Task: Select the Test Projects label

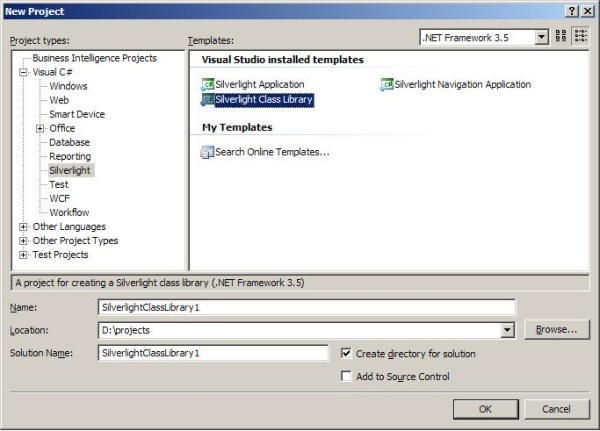Action: click(x=60, y=255)
